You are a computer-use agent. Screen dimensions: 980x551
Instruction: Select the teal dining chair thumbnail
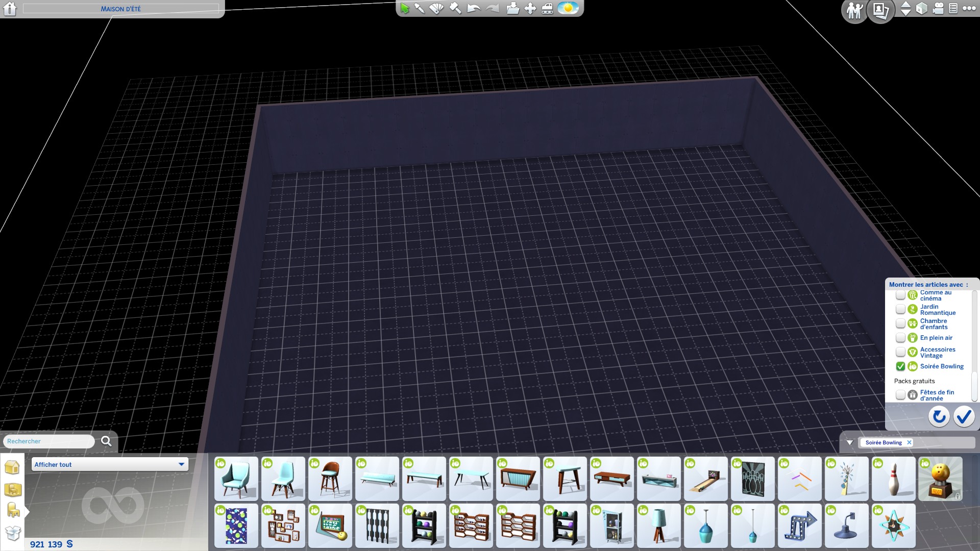click(x=283, y=479)
